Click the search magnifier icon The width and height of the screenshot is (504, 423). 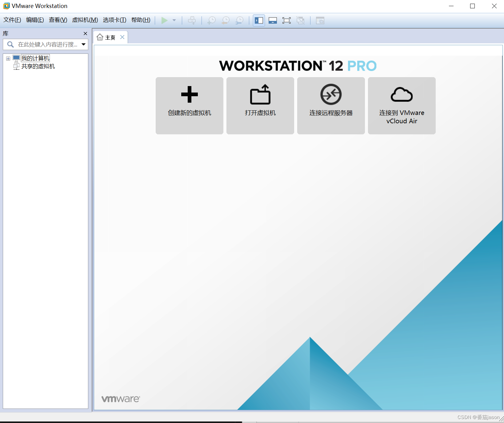(10, 45)
